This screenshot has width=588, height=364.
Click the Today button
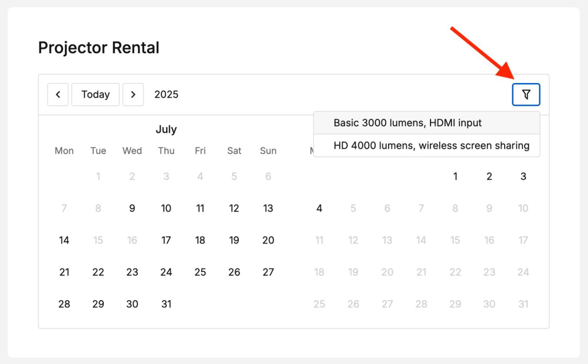(x=95, y=95)
